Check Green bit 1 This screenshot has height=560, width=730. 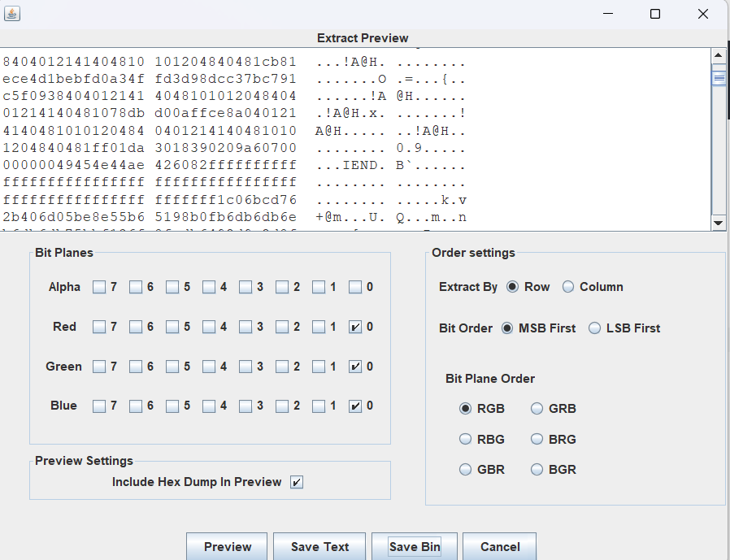[x=319, y=367]
